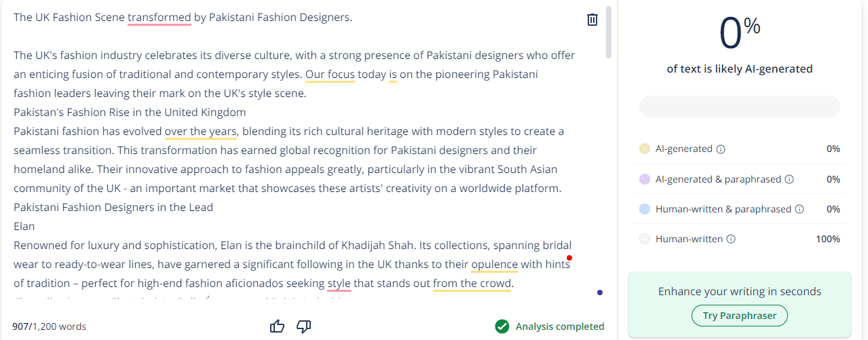Click info icon next to Human-written & paraphrased

click(799, 209)
